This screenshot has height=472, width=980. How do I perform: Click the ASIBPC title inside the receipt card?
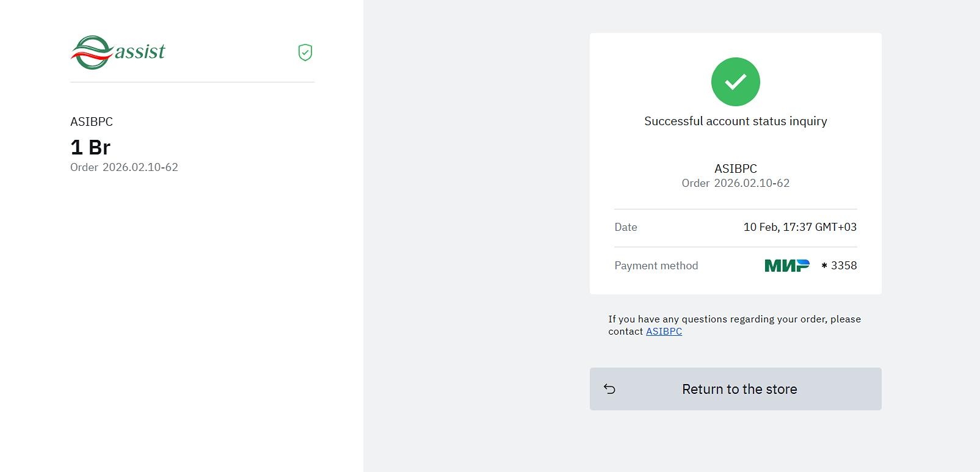735,169
